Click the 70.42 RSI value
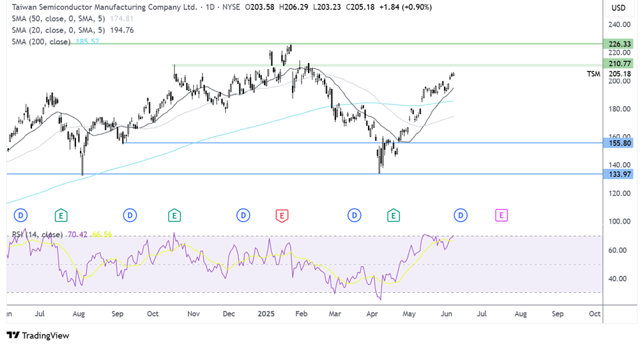The image size is (644, 347). 77,234
